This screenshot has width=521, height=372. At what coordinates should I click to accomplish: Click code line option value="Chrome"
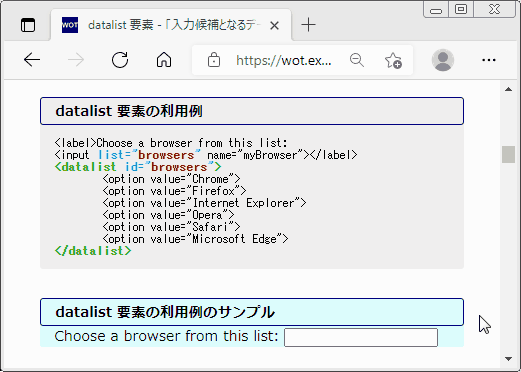(171, 179)
